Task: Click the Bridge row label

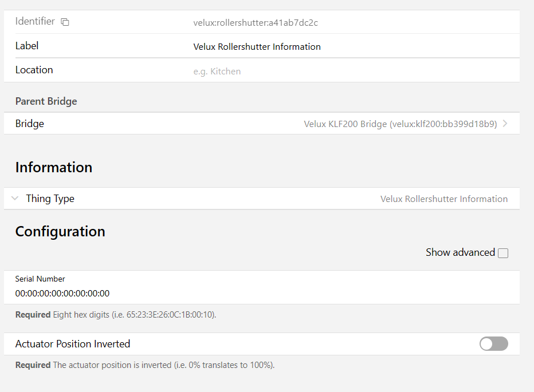Action: [30, 124]
